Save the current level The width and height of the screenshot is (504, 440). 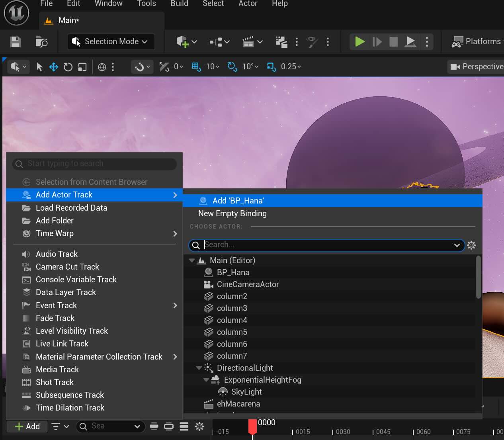click(15, 41)
